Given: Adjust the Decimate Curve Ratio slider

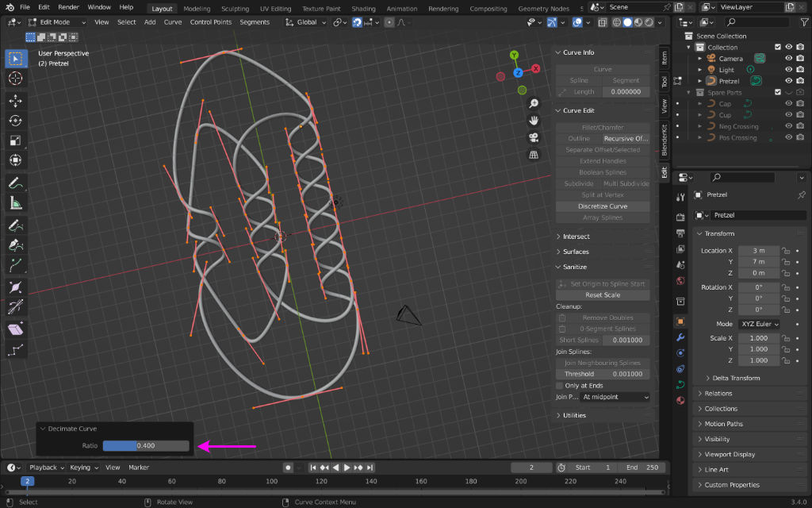Looking at the screenshot, I should (x=146, y=446).
